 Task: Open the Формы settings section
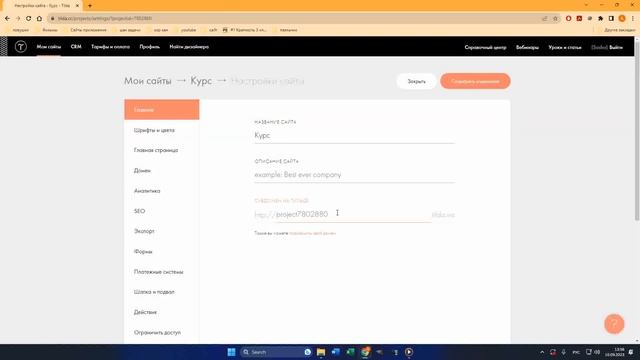143,251
